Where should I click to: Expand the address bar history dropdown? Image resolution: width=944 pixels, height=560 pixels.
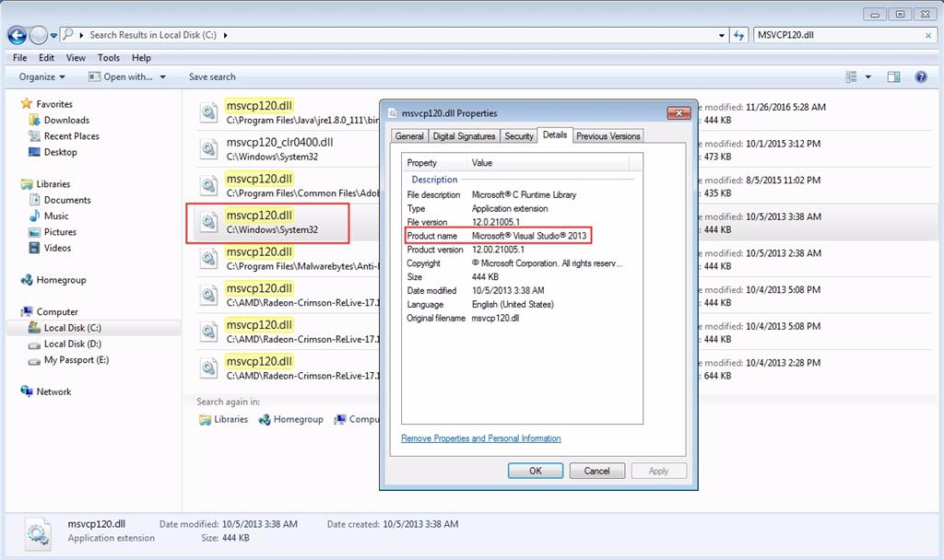[x=722, y=36]
